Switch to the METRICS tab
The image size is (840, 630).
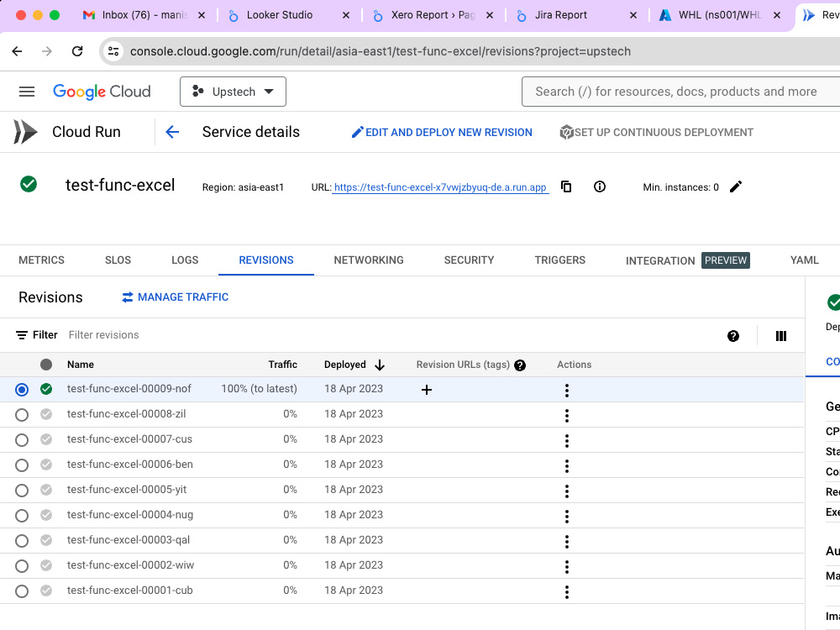pyautogui.click(x=41, y=260)
